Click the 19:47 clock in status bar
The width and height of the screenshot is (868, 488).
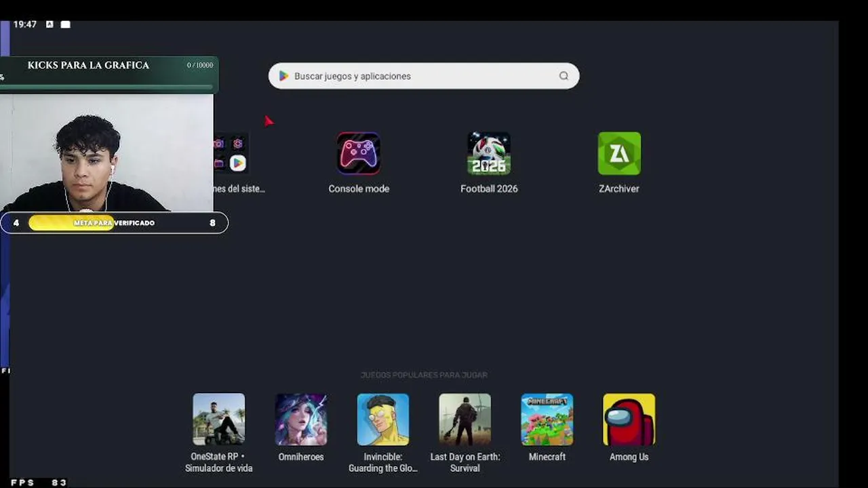point(25,24)
